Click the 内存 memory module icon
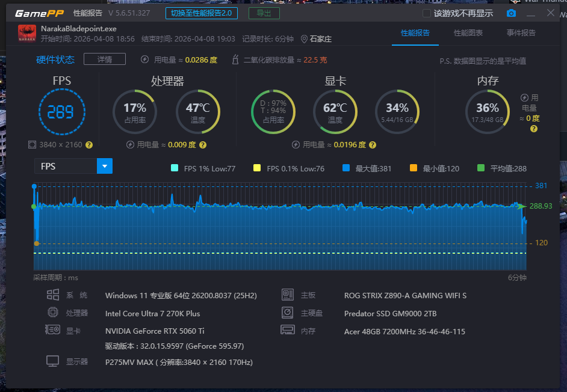The image size is (567, 392). [x=287, y=329]
